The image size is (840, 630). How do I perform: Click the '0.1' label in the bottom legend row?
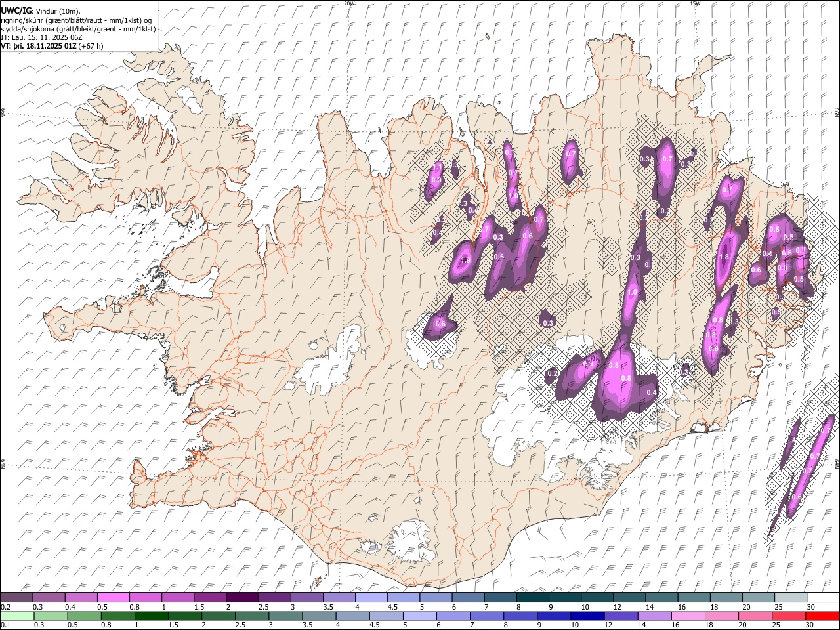point(6,625)
